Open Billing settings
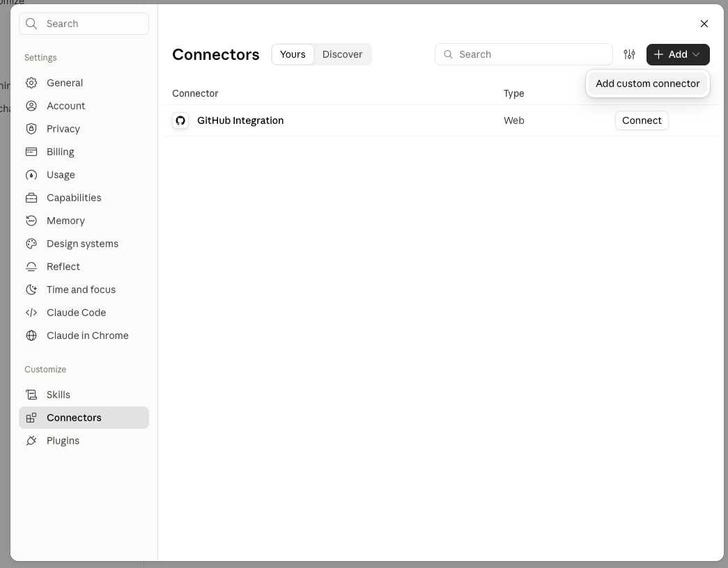728x568 pixels. point(84,152)
